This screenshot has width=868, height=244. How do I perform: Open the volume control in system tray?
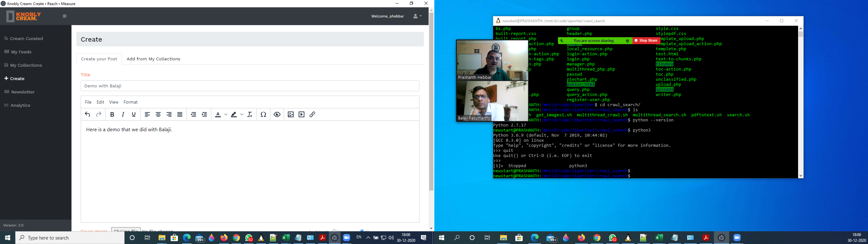tap(391, 238)
